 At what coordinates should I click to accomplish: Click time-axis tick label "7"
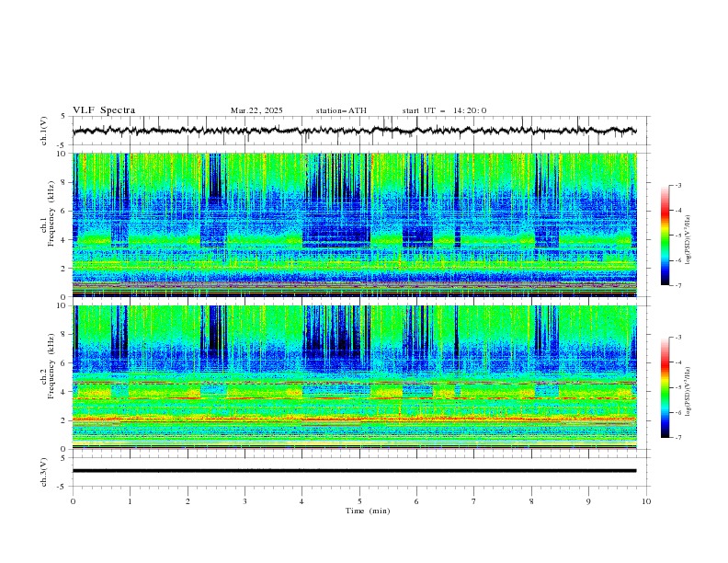tap(474, 501)
